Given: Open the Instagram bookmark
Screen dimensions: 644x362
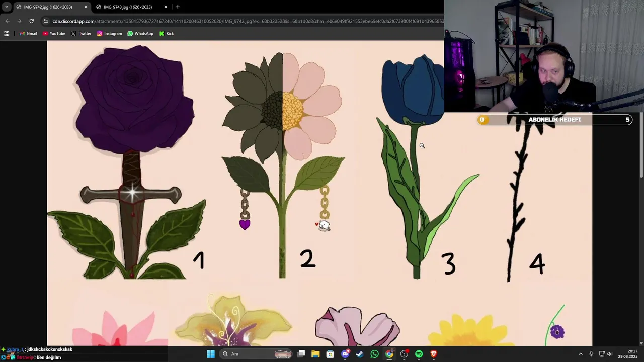Looking at the screenshot, I should (109, 34).
